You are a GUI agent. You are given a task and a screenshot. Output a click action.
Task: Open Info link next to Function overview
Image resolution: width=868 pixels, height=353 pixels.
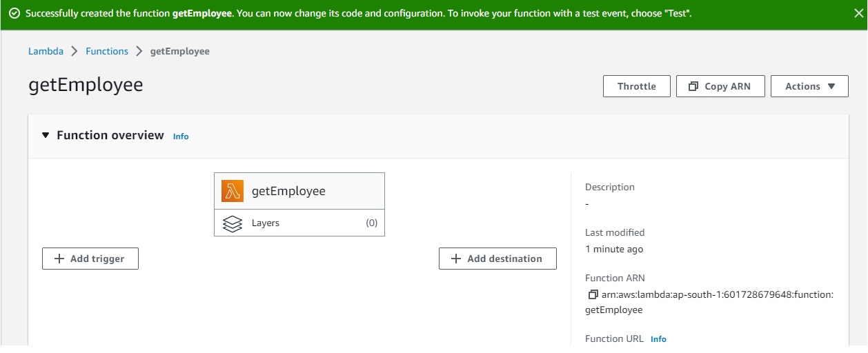pos(181,137)
